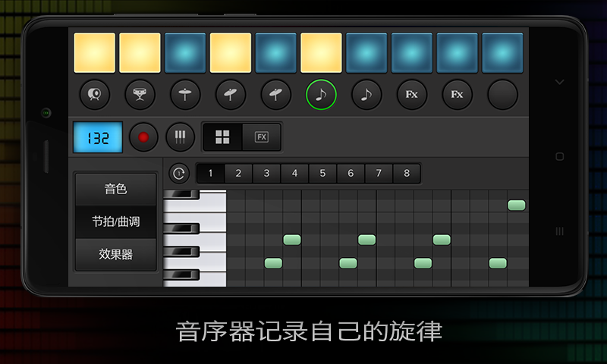
Task: Switch to pads grid view
Action: click(x=222, y=136)
